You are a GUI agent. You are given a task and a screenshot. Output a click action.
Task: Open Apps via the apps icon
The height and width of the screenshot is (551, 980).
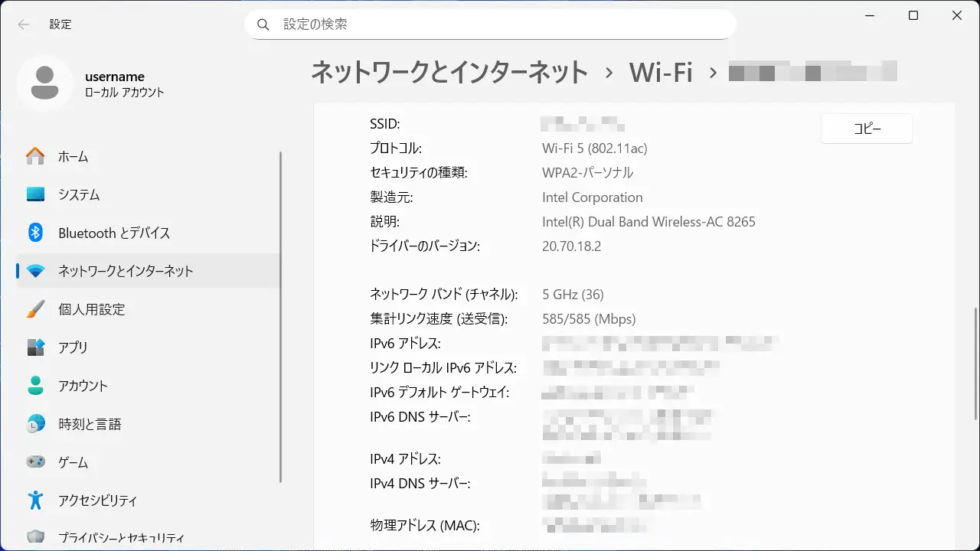(35, 347)
